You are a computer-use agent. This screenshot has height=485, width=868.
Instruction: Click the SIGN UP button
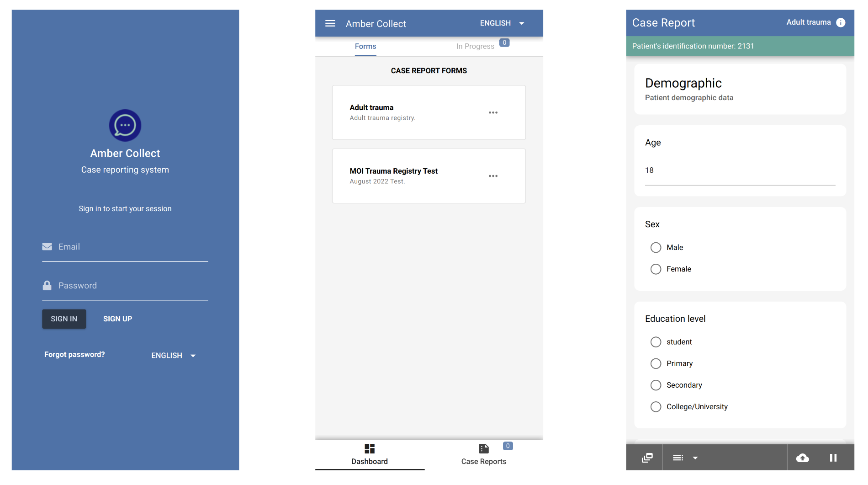tap(117, 319)
